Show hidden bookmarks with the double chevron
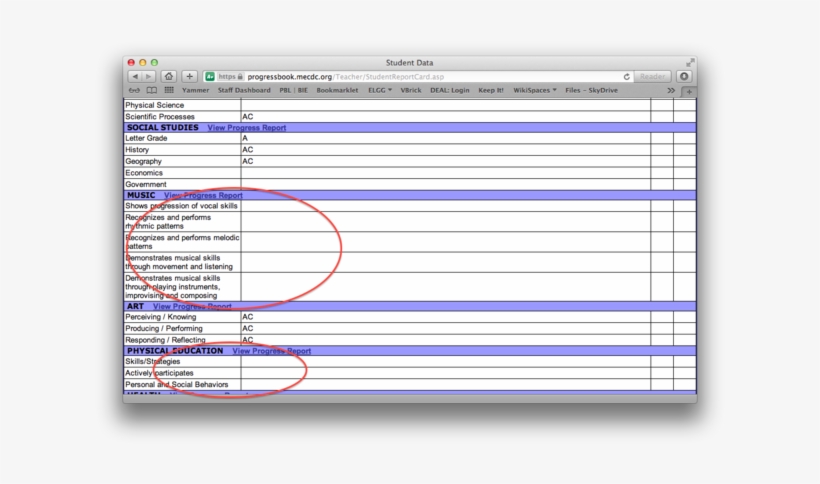Screen dimensions: 820x484 click(670, 90)
